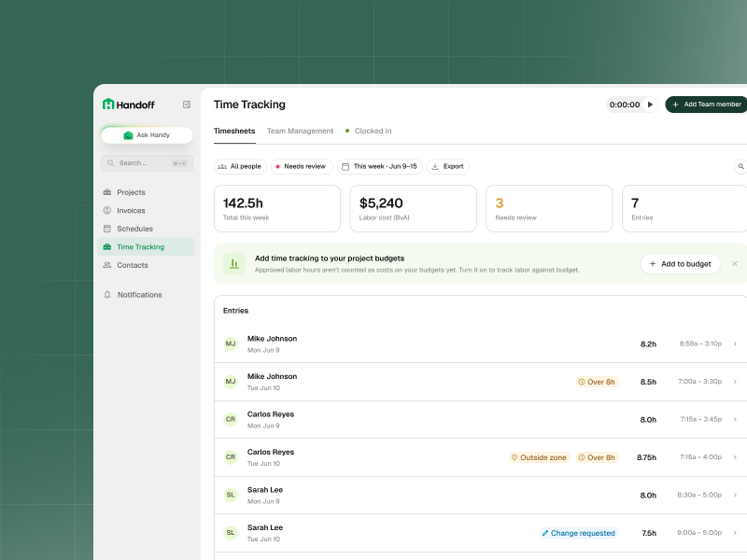Select Time Tracking in sidebar

pos(147,246)
